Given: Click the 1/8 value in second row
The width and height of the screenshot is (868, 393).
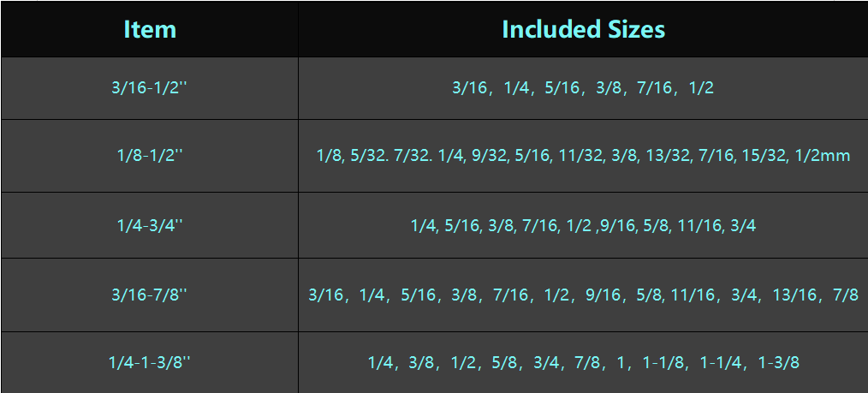Looking at the screenshot, I should (329, 156).
